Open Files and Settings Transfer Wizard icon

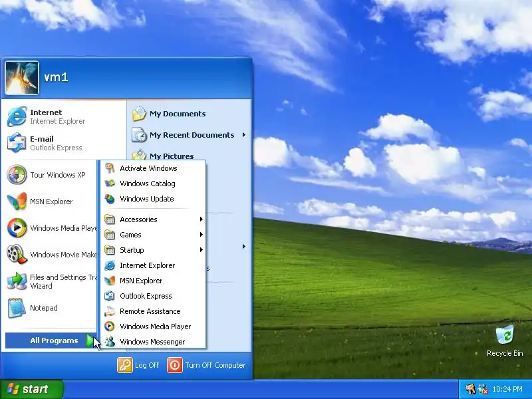(17, 281)
